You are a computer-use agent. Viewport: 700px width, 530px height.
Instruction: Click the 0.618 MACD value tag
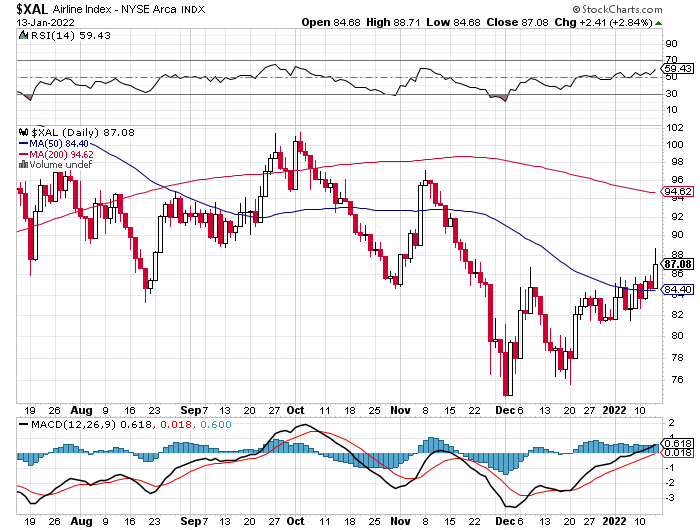pos(677,443)
